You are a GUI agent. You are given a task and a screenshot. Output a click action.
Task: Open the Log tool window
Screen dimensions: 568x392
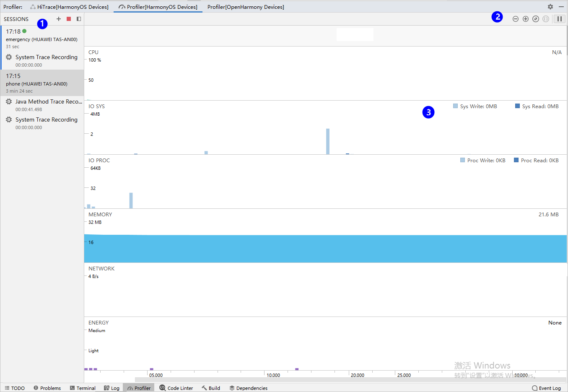112,388
